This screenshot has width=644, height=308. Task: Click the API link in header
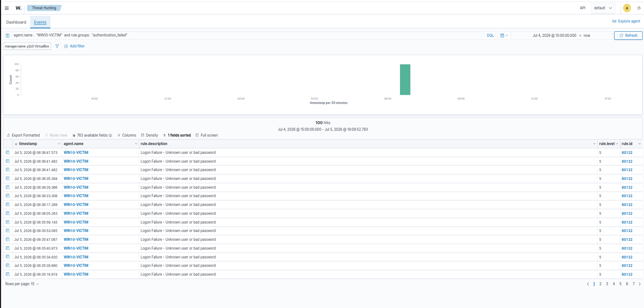[x=583, y=8]
